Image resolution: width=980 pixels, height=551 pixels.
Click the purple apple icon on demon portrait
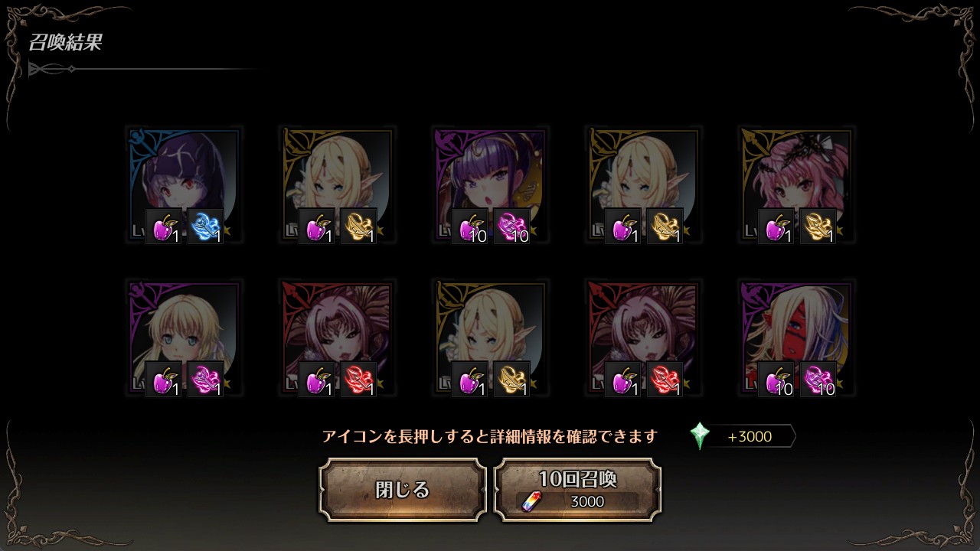[x=776, y=380]
